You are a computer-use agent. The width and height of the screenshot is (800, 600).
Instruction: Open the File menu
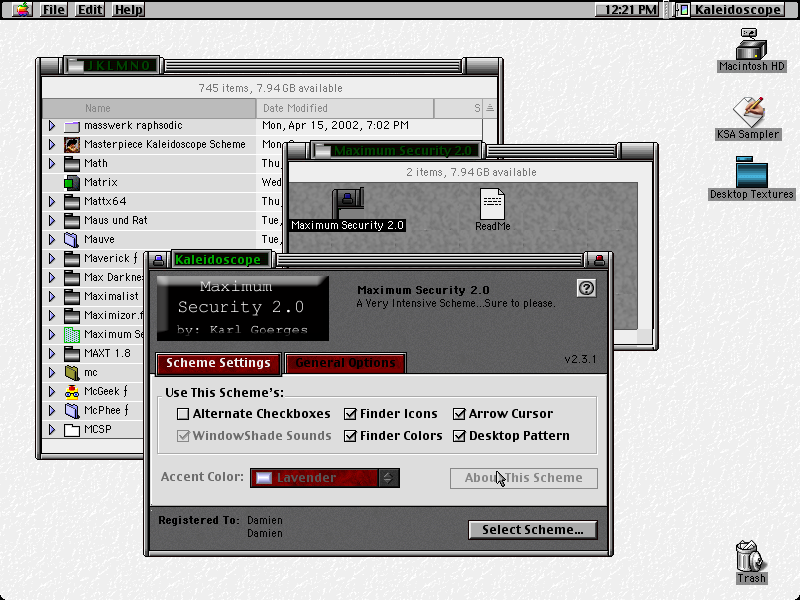(x=54, y=9)
